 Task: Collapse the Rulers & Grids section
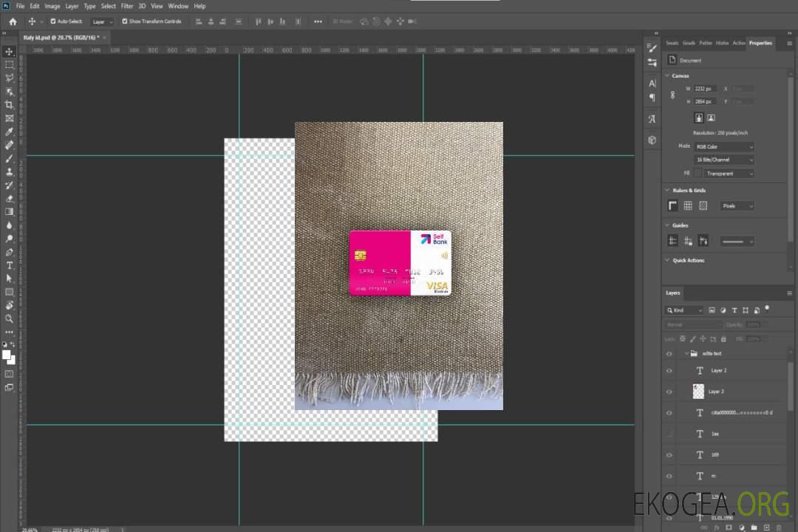667,191
